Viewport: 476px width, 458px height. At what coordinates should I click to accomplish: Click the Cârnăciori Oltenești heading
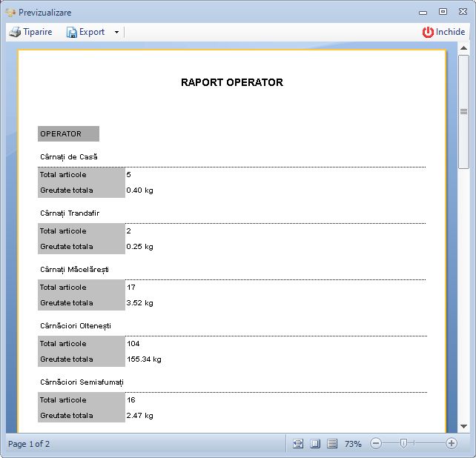76,325
